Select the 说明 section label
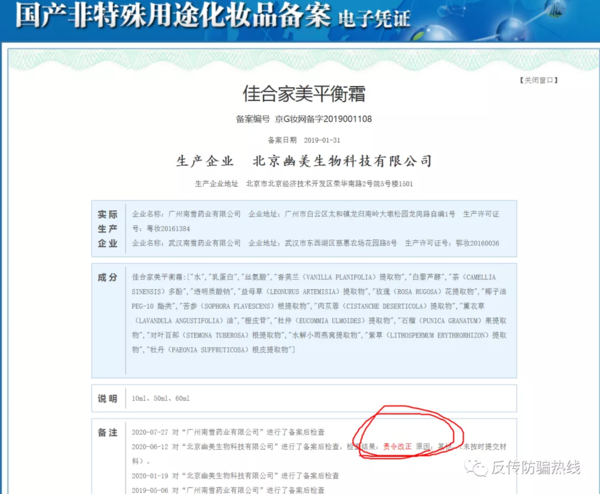The width and height of the screenshot is (600, 494). coord(107,398)
